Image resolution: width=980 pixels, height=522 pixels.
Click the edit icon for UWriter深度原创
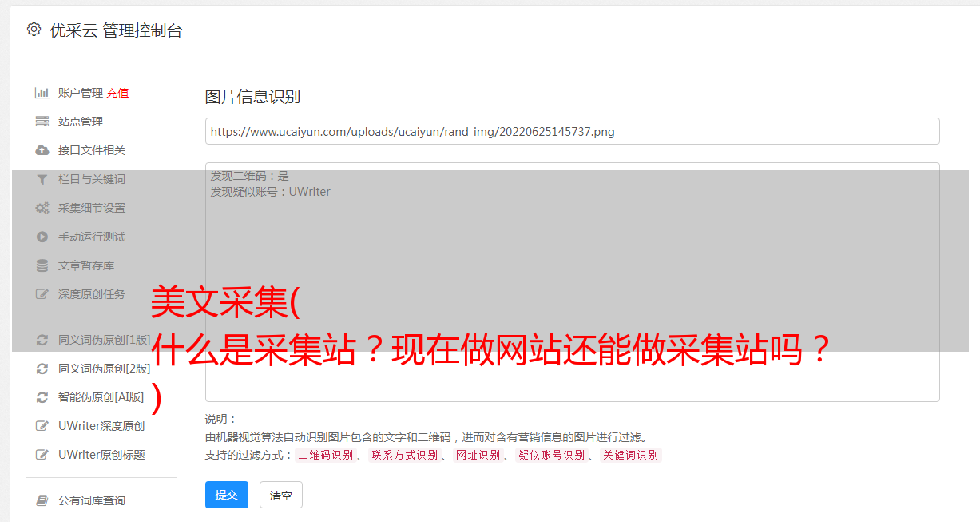click(42, 426)
